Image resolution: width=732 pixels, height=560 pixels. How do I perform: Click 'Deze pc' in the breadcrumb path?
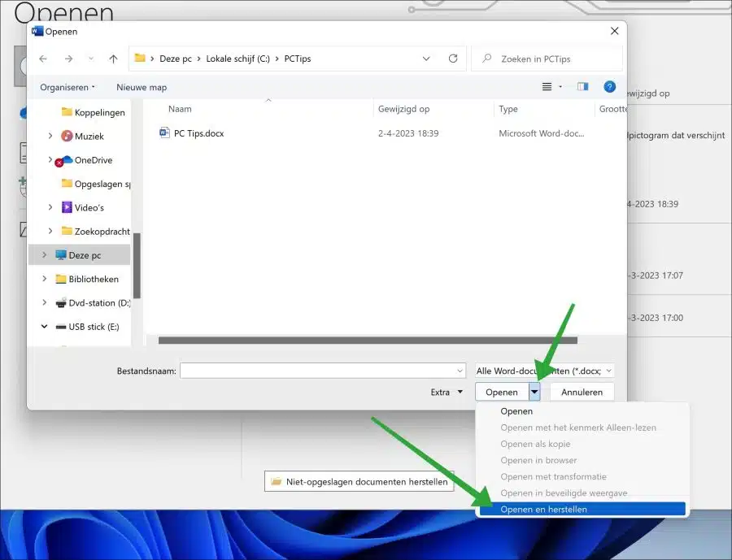176,59
